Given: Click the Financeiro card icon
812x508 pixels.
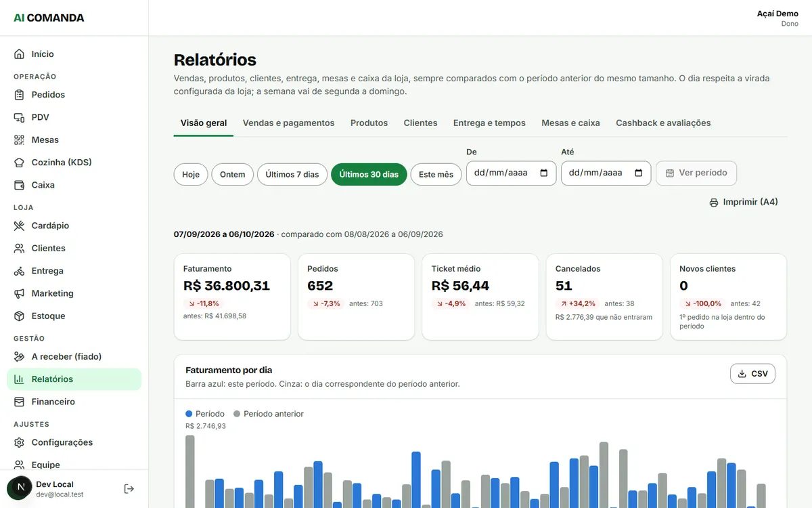Looking at the screenshot, I should point(19,402).
